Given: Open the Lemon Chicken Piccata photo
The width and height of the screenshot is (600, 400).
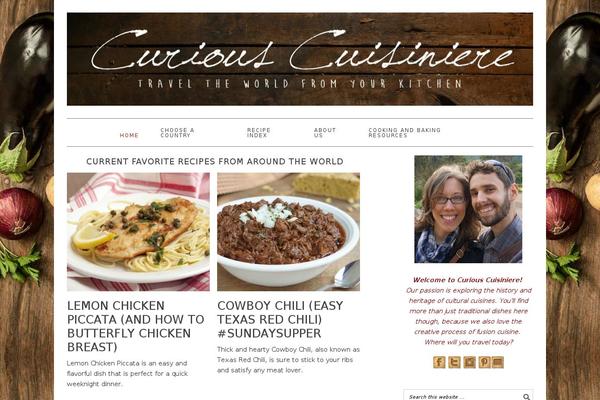Looking at the screenshot, I should (x=138, y=232).
